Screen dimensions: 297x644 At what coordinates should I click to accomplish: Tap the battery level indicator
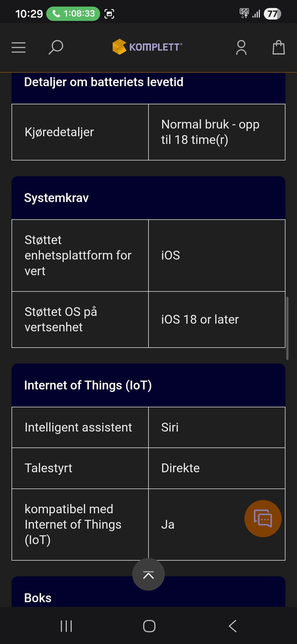[x=272, y=14]
